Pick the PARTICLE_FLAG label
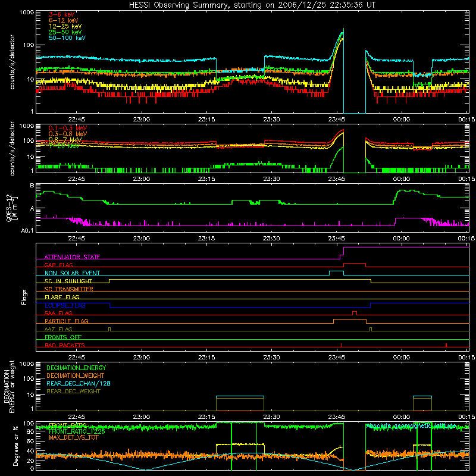This screenshot has width=476, height=476. [67, 321]
